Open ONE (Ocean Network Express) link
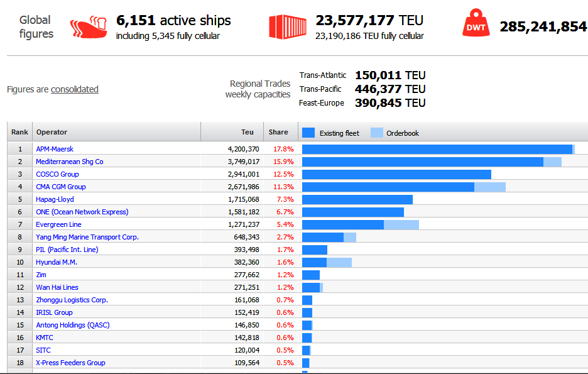This screenshot has width=588, height=374. click(x=82, y=212)
